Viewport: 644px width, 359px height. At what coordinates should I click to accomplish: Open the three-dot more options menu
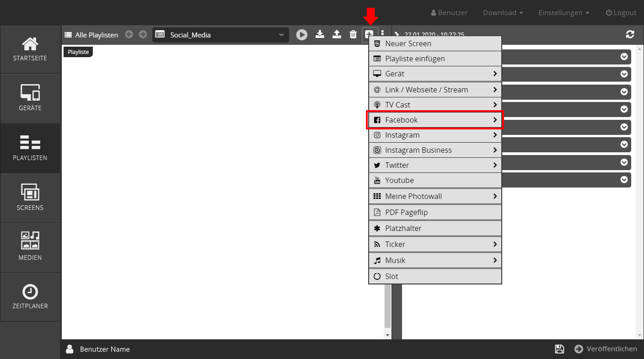(383, 34)
